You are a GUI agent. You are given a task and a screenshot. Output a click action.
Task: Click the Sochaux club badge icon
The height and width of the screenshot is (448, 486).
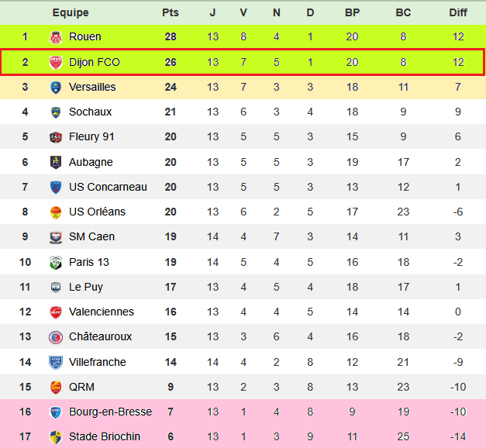pyautogui.click(x=56, y=112)
